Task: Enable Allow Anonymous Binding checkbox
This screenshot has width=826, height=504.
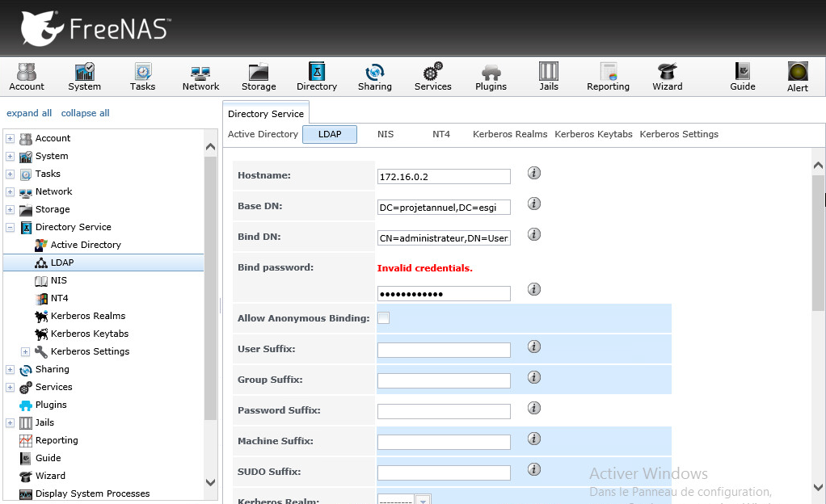Action: [x=383, y=317]
